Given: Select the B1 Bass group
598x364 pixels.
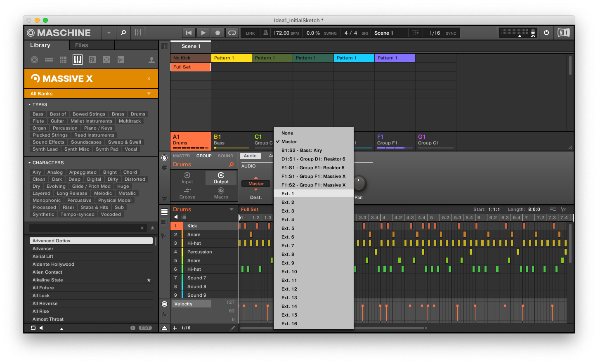Looking at the screenshot, I should (x=231, y=140).
